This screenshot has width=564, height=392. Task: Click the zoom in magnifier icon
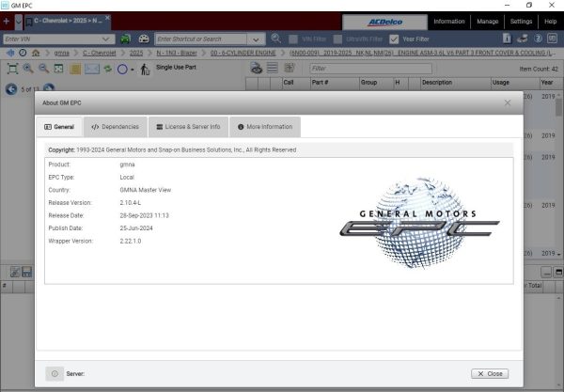point(28,69)
